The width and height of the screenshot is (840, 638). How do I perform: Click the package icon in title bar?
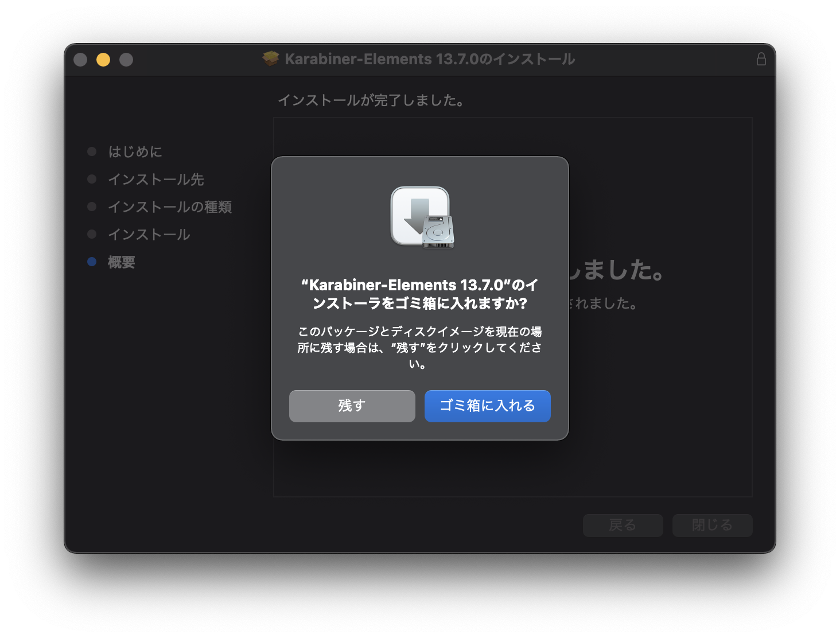click(271, 59)
